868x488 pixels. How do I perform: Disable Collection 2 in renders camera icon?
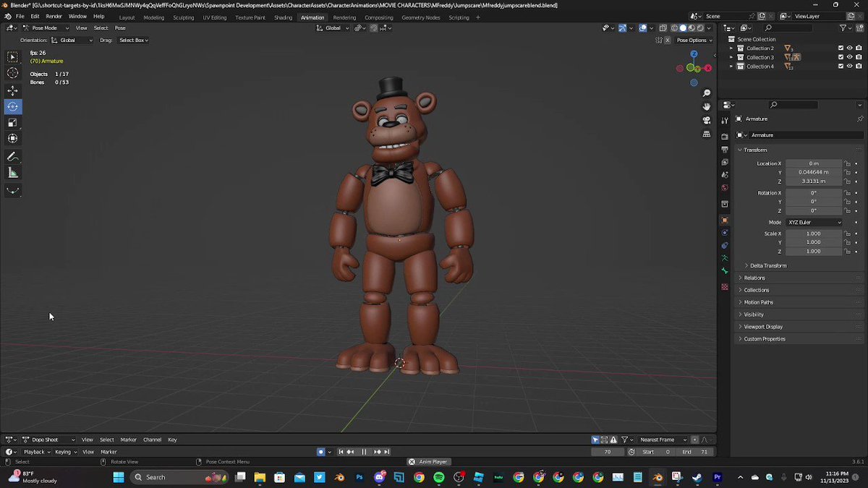(x=859, y=48)
